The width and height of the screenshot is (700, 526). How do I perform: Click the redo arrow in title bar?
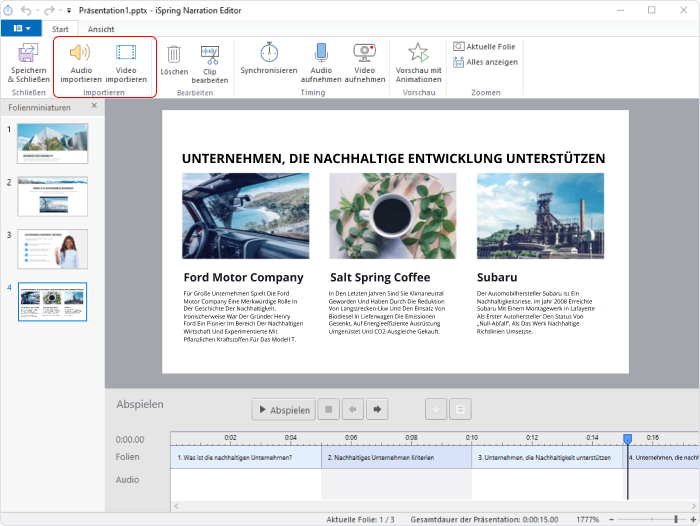pos(49,10)
